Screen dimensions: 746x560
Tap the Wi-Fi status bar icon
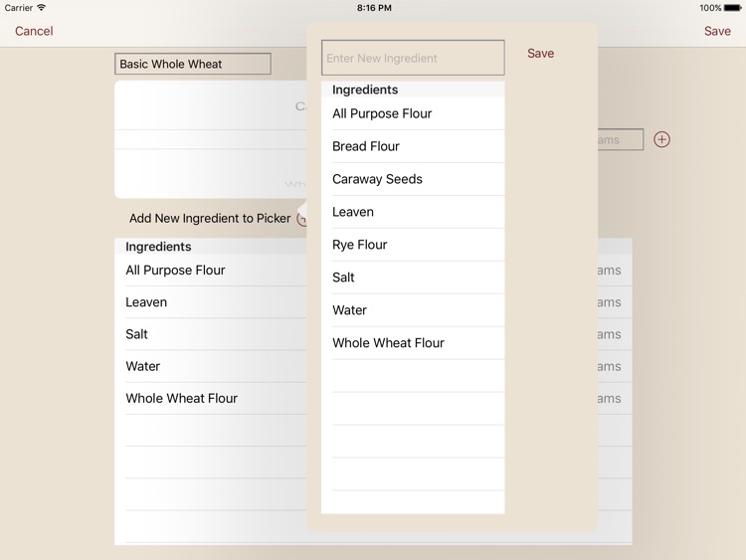[42, 8]
